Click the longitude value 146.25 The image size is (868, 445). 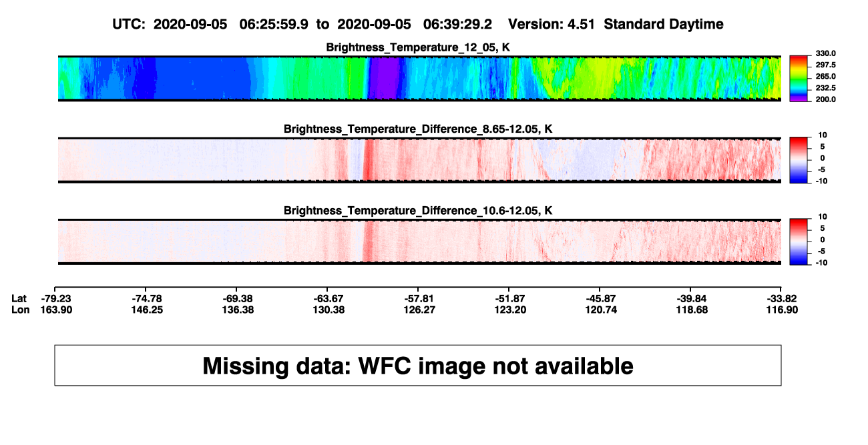pos(148,310)
